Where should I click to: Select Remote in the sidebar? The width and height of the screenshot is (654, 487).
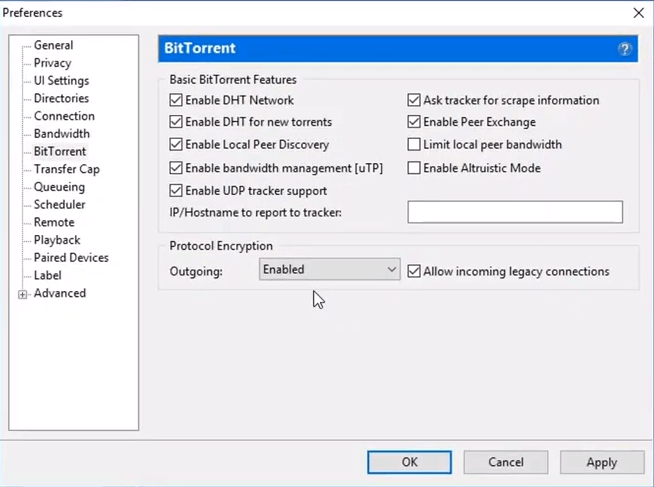click(x=54, y=222)
